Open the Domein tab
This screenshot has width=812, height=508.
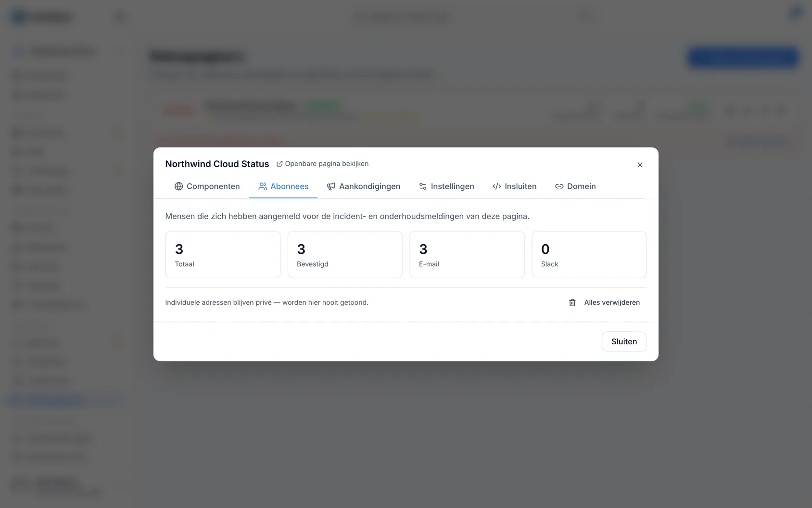point(575,186)
